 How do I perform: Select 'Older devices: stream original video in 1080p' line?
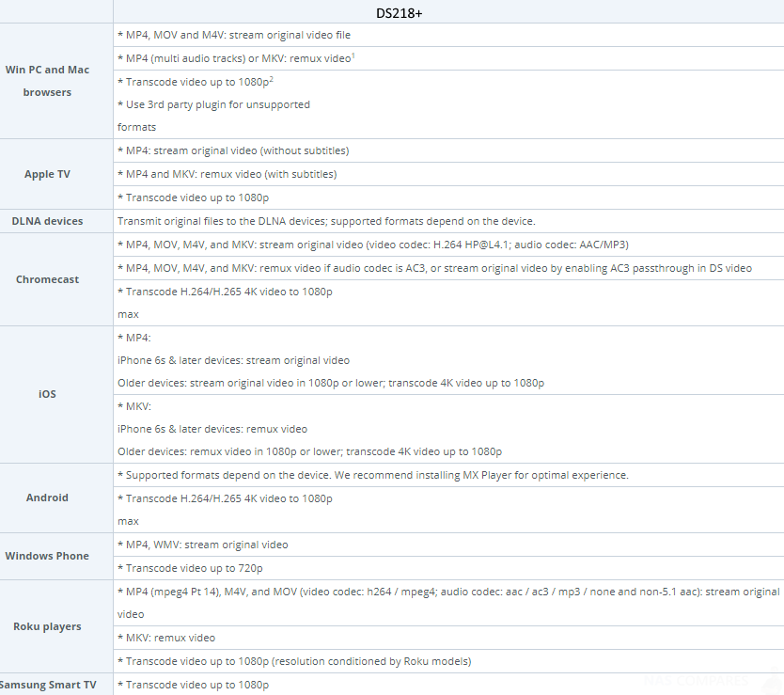point(331,384)
